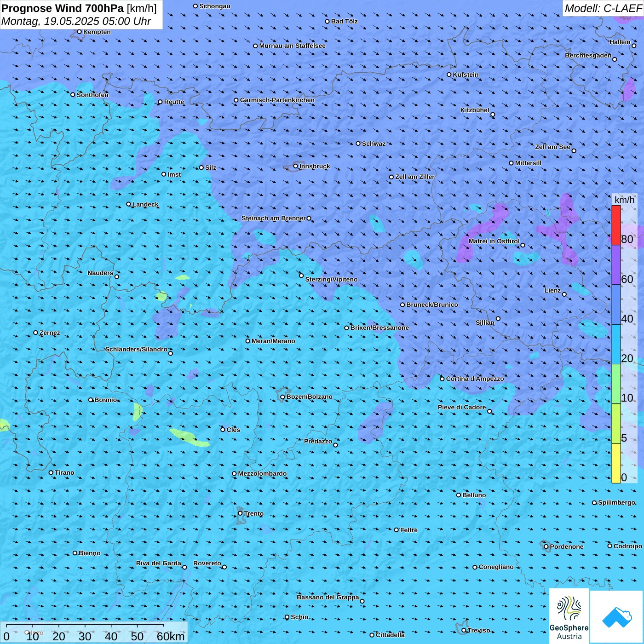Click the Treviso city marker
The height and width of the screenshot is (644, 644).
coord(464,630)
